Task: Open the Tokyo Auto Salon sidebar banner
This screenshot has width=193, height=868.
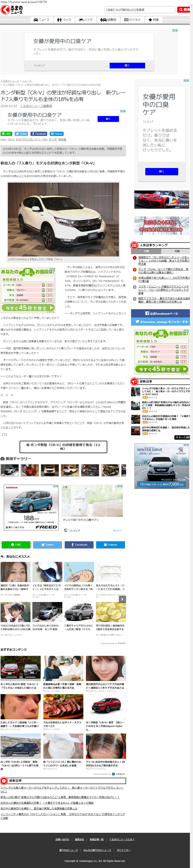Action: click(162, 199)
